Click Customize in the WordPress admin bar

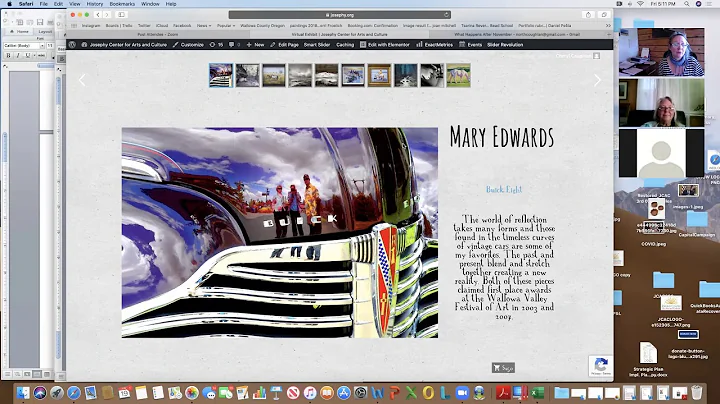click(x=188, y=45)
